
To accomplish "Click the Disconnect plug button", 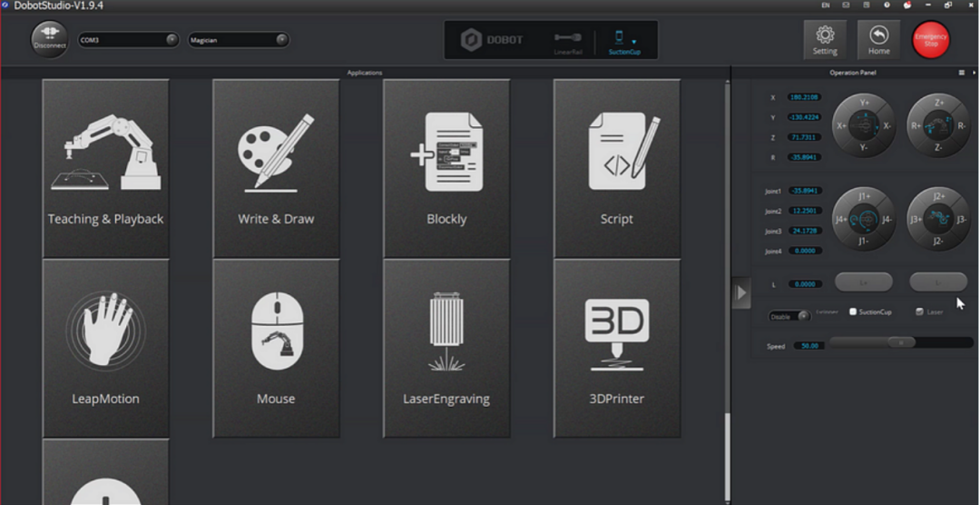I will (49, 39).
